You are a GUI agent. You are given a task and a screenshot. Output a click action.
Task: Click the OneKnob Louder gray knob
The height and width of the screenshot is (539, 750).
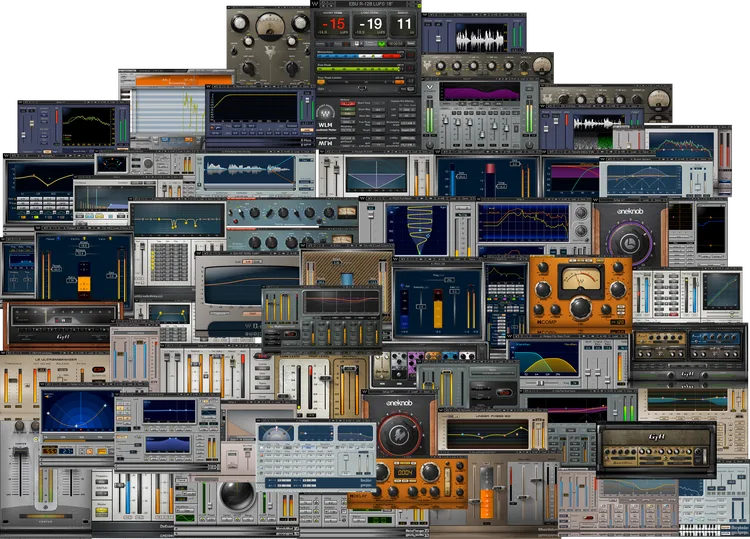coord(629,243)
